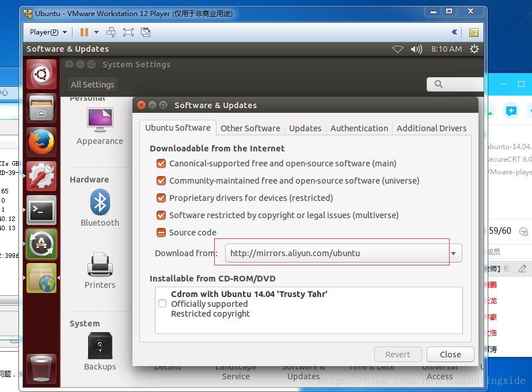Click the search magnifier in System Settings
Screen dimensions: 532x392
pyautogui.click(x=438, y=84)
